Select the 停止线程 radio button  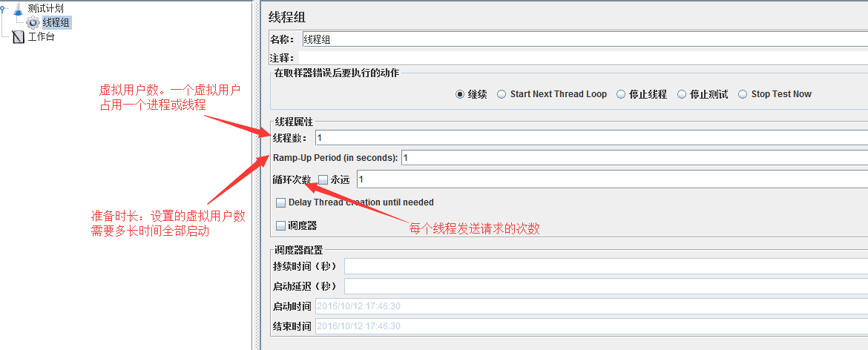[620, 94]
